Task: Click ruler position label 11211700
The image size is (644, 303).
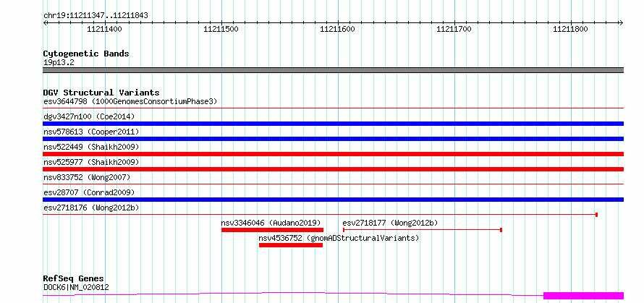Action: [454, 29]
